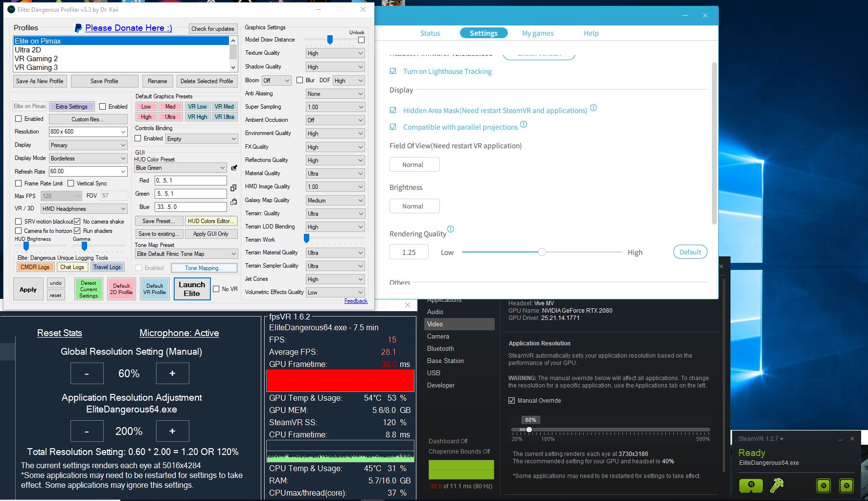Viewport: 868px width, 501px height.
Task: Click the Pimax headset status icon in SteamVR
Action: (x=751, y=485)
